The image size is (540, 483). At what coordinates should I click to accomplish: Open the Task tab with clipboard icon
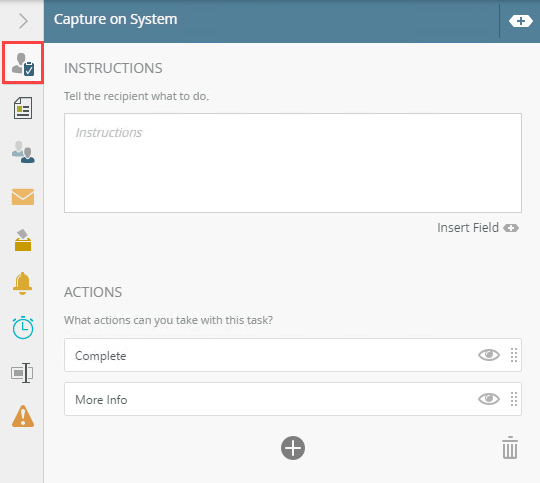(x=23, y=63)
